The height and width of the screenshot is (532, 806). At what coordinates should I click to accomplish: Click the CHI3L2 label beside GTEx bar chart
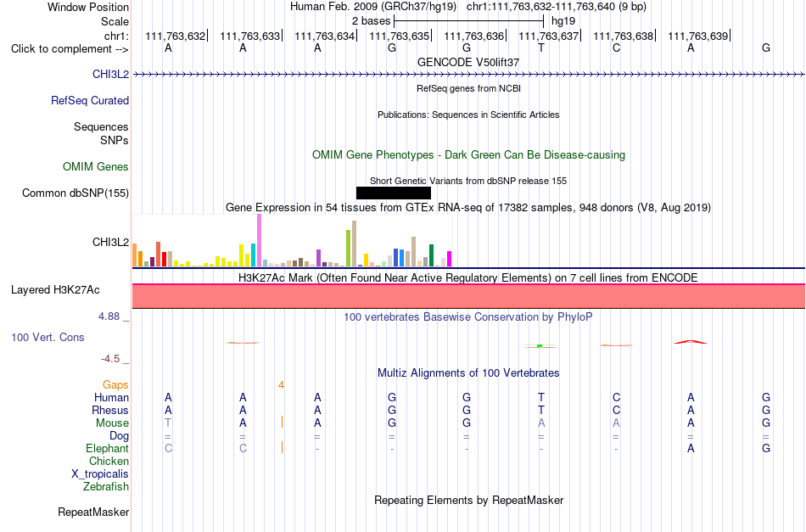coord(110,242)
